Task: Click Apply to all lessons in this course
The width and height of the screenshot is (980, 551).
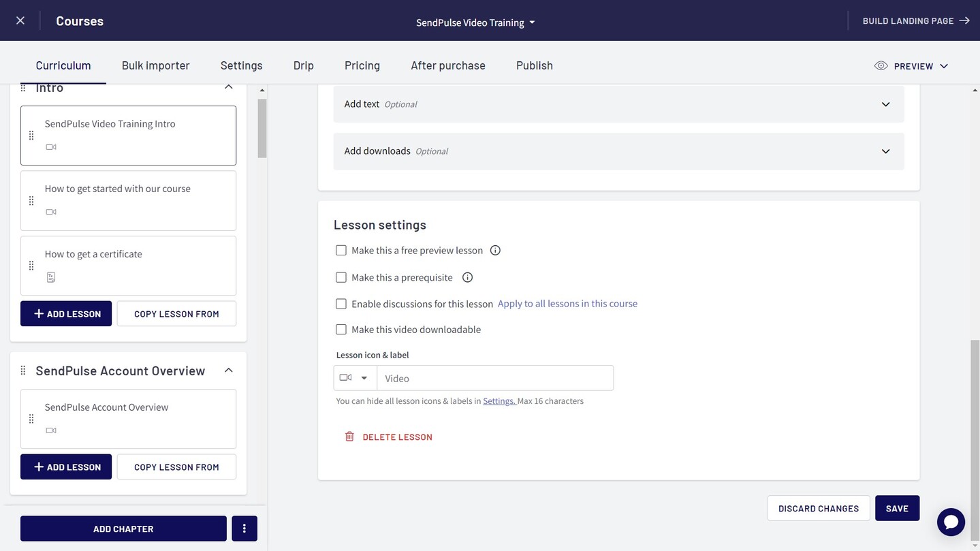Action: (x=567, y=303)
